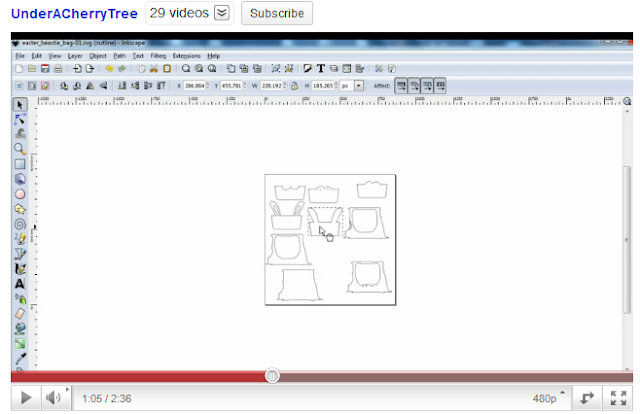
Task: Click the Cut scissors icon
Action: click(154, 69)
